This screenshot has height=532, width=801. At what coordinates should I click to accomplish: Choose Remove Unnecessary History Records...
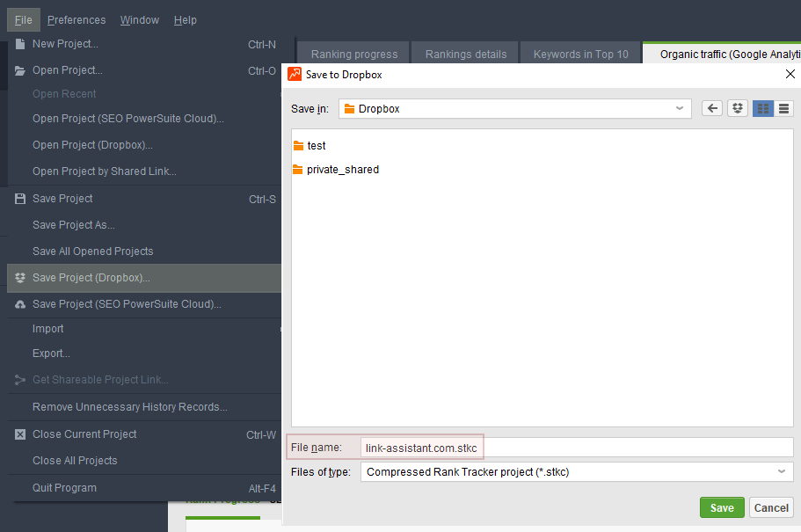point(144,407)
